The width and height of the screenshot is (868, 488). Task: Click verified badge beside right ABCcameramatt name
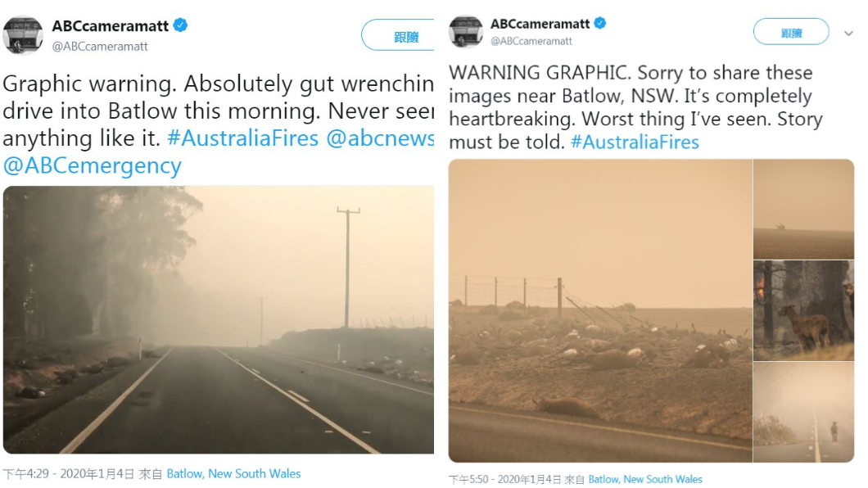tap(600, 23)
